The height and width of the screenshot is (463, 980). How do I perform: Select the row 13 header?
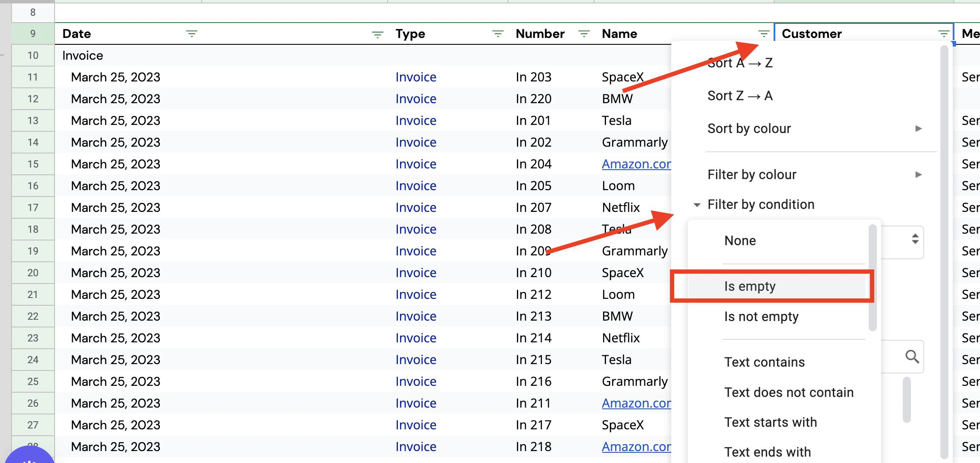pos(33,121)
